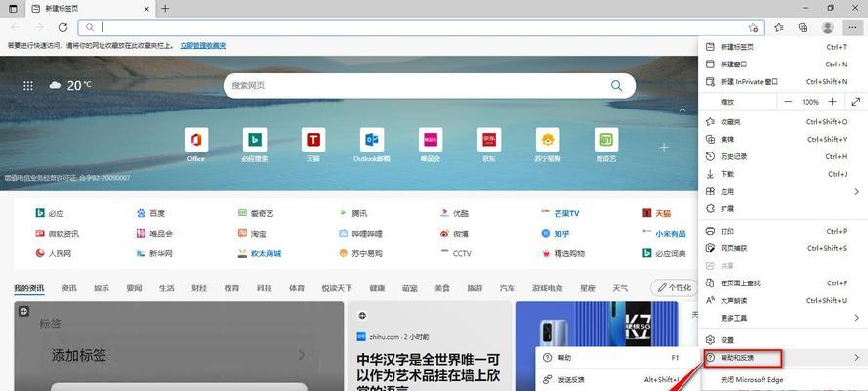This screenshot has height=391, width=868.
Task: Open 历史记录 from the menu
Action: (783, 156)
